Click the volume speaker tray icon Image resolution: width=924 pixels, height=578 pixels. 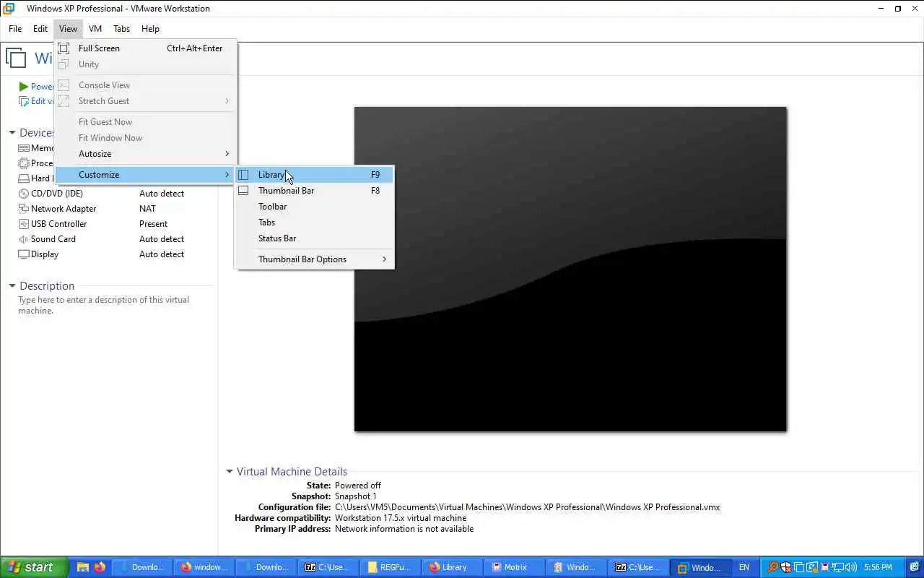[x=851, y=567]
